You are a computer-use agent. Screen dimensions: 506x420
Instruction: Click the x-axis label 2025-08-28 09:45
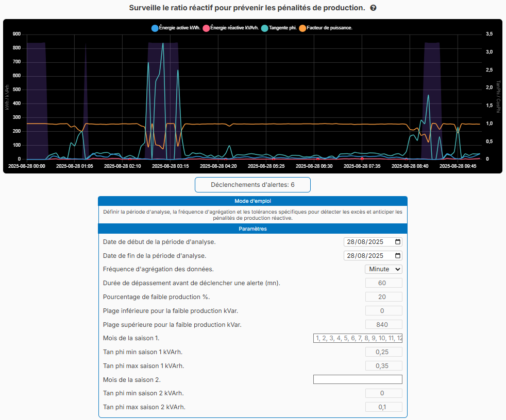coord(458,166)
